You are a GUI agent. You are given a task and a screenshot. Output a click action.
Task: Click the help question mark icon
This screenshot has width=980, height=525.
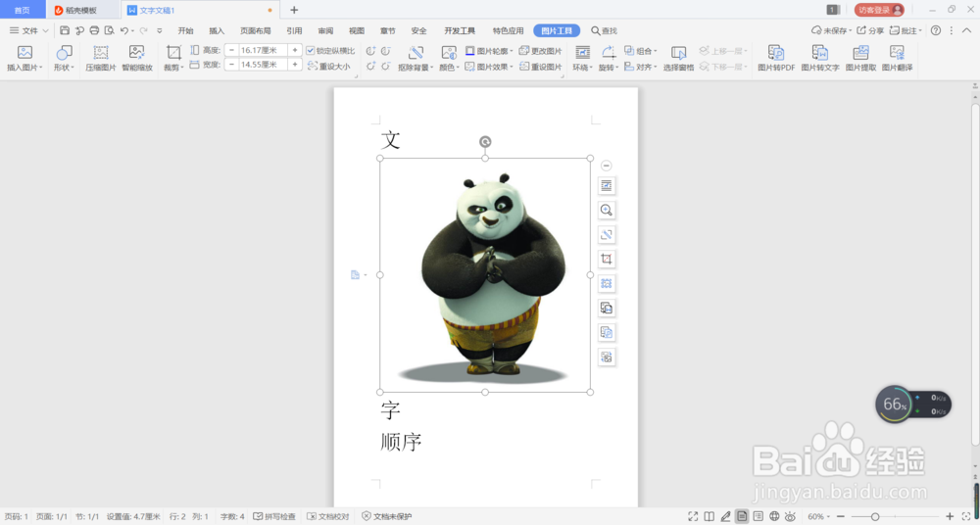(x=936, y=30)
